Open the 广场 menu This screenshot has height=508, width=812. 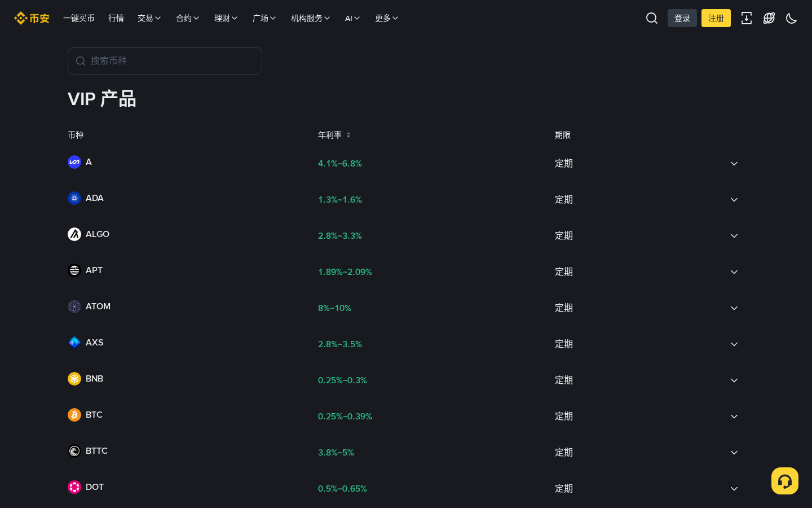tap(264, 18)
